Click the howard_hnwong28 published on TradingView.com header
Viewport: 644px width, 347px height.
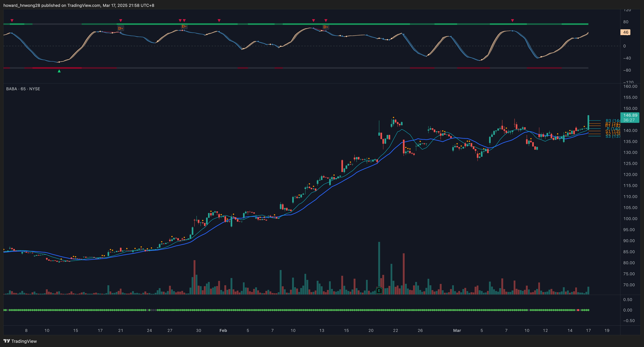78,5
